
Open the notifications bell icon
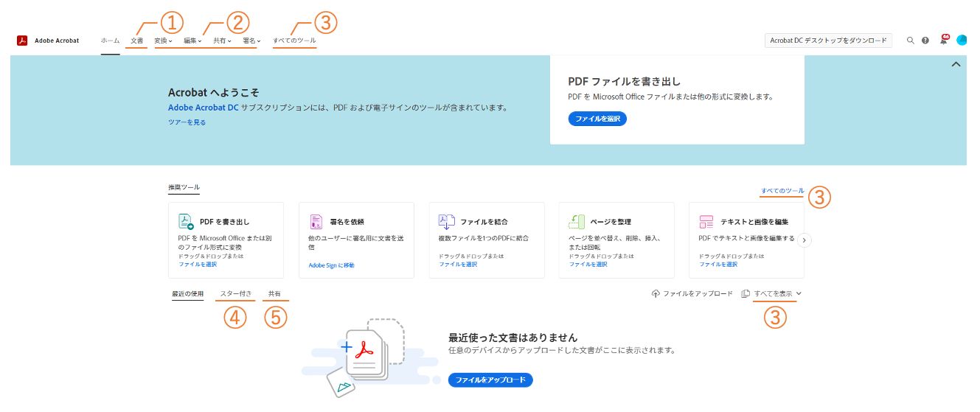click(x=944, y=40)
